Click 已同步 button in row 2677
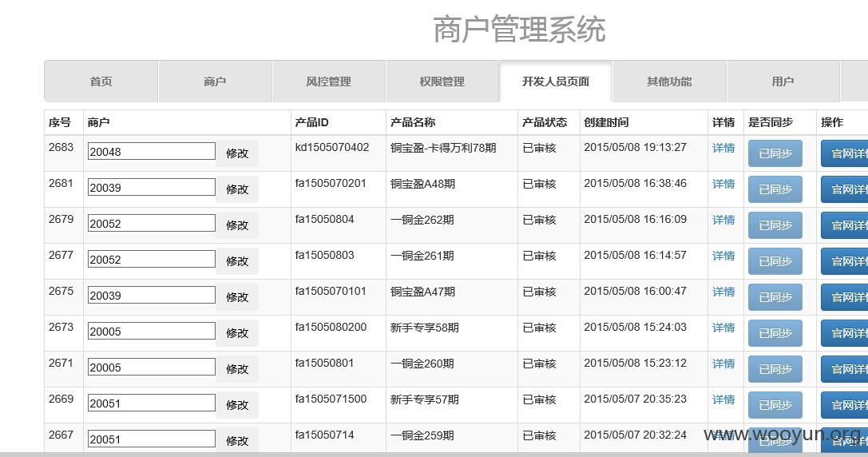Screen dimensions: 868x457 [x=775, y=261]
